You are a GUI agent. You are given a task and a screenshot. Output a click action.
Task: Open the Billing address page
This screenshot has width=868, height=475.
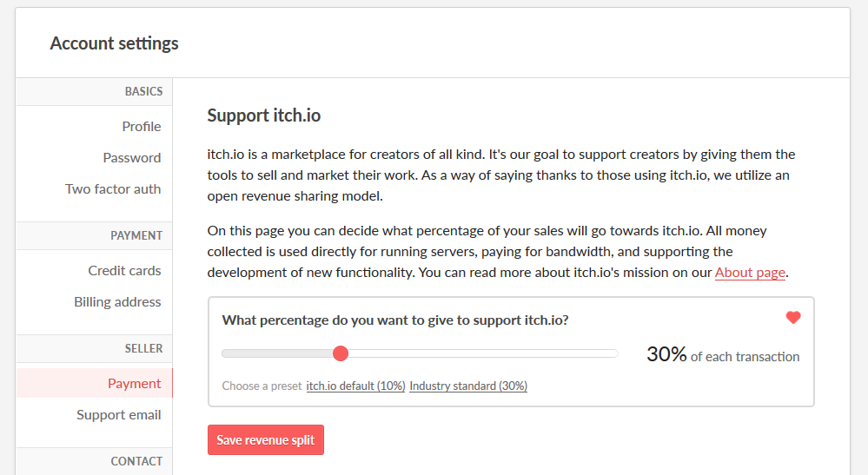(x=117, y=302)
